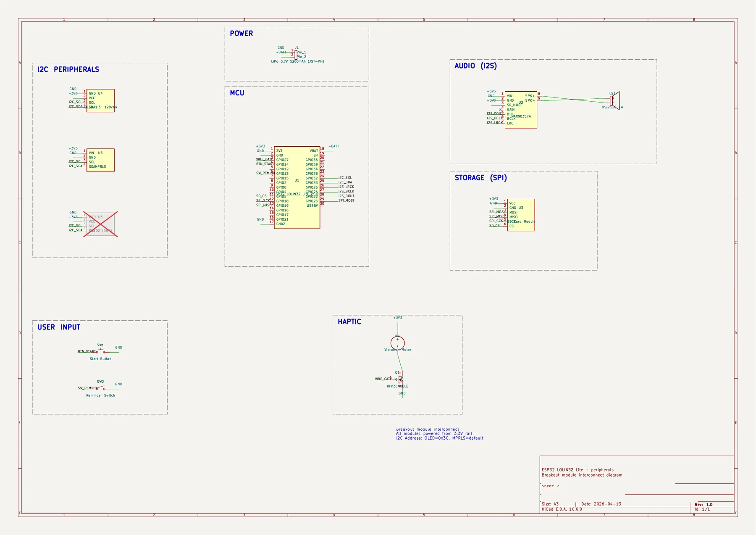Click the LiPo 3.7V 5200mAh battery description
The image size is (756, 535).
[x=297, y=61]
